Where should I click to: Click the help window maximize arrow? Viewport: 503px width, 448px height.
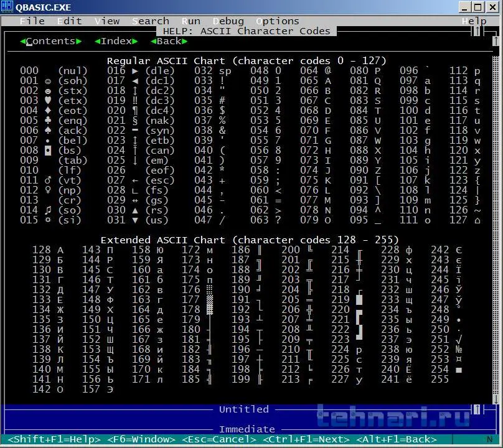click(477, 31)
